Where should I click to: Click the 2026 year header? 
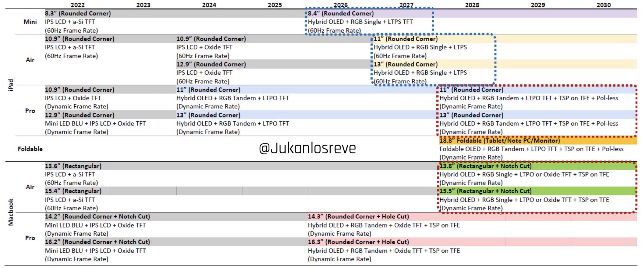coord(340,5)
